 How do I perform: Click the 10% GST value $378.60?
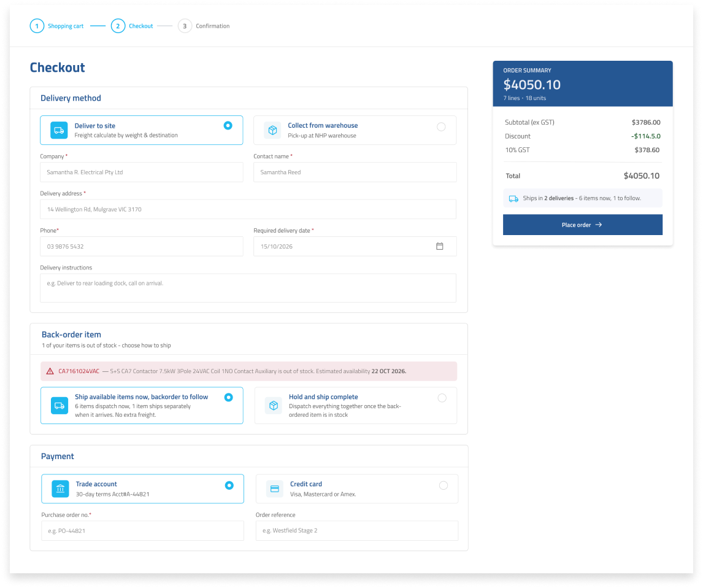click(x=647, y=150)
